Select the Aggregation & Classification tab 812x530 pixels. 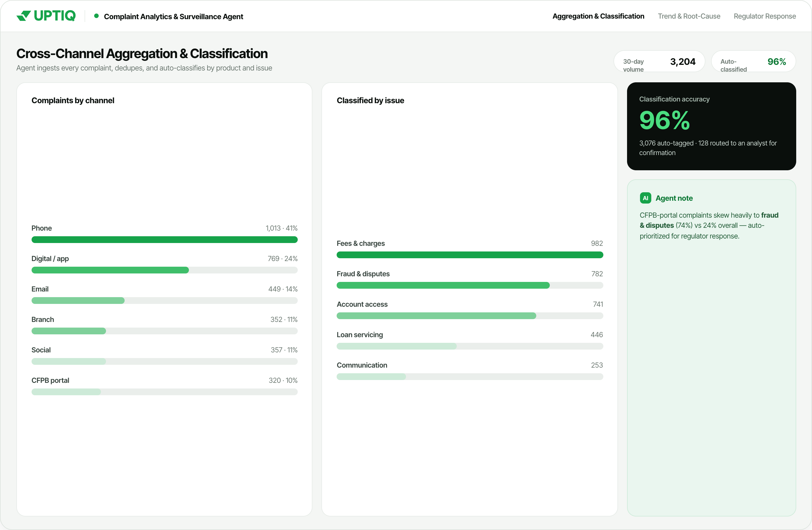point(598,16)
